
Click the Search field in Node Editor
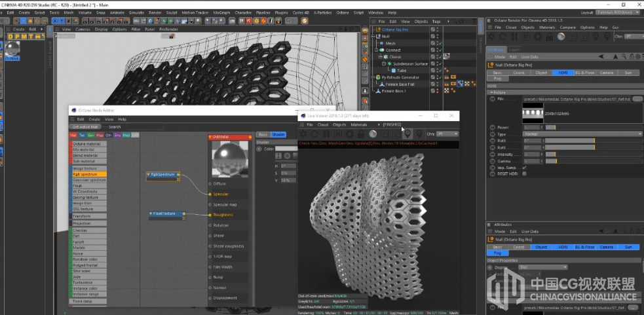145,127
